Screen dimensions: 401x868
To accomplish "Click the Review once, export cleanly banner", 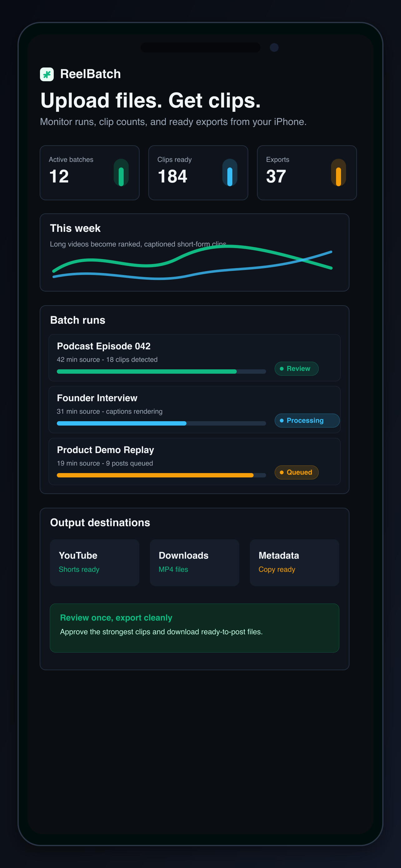I will point(195,628).
